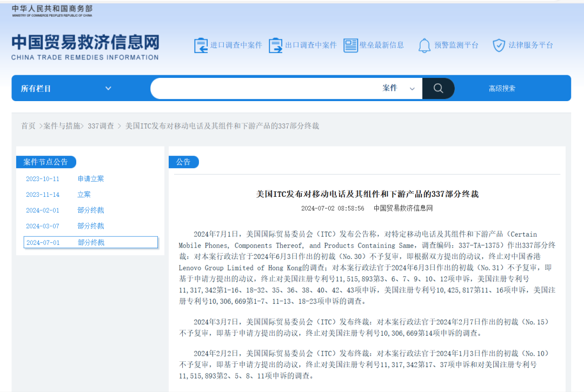Click paragraph beginning 2024年3月7日
Image resolution: width=584 pixels, height=392 pixels.
pos(364,328)
